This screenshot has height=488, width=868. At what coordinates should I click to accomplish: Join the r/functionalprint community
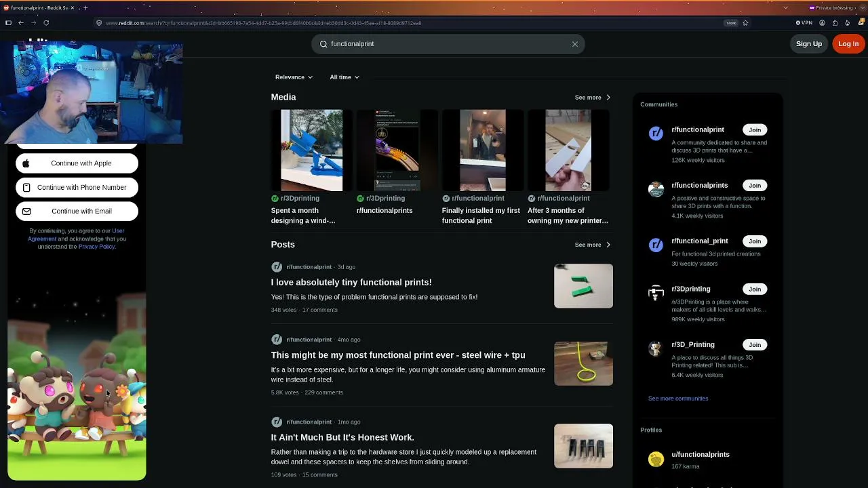tap(755, 130)
